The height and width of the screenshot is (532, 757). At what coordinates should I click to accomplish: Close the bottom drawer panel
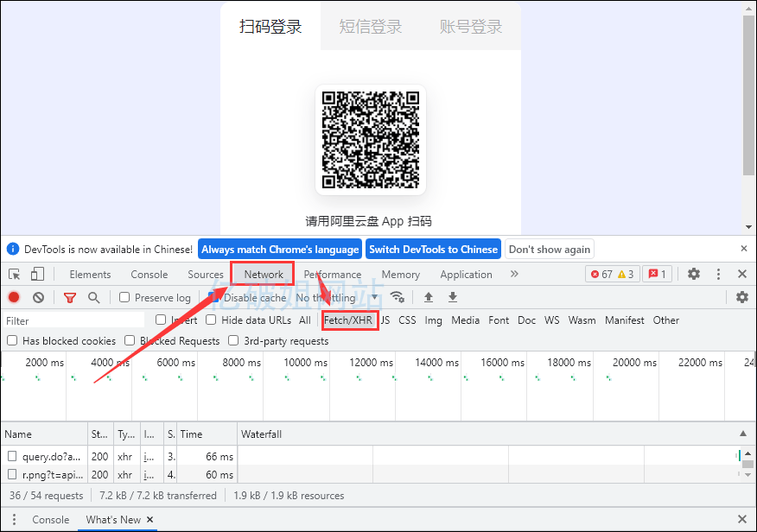point(742,519)
